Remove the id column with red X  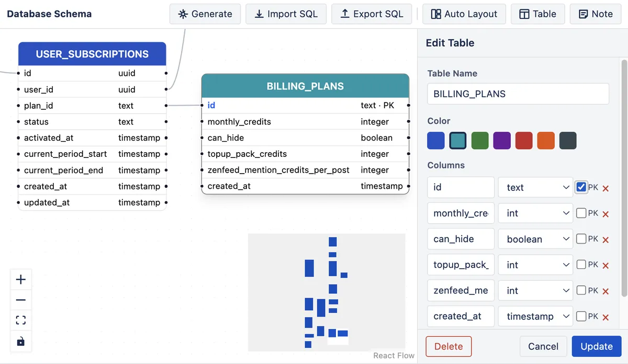[x=605, y=188]
